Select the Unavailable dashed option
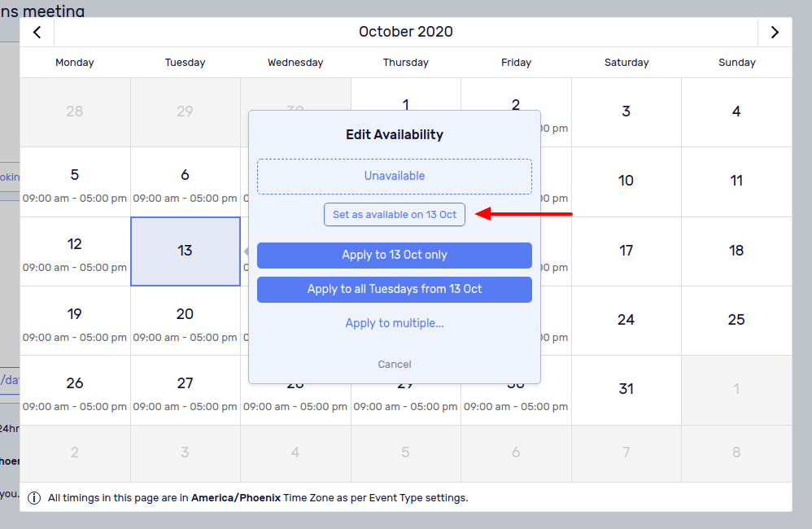Image resolution: width=812 pixels, height=529 pixels. tap(394, 176)
